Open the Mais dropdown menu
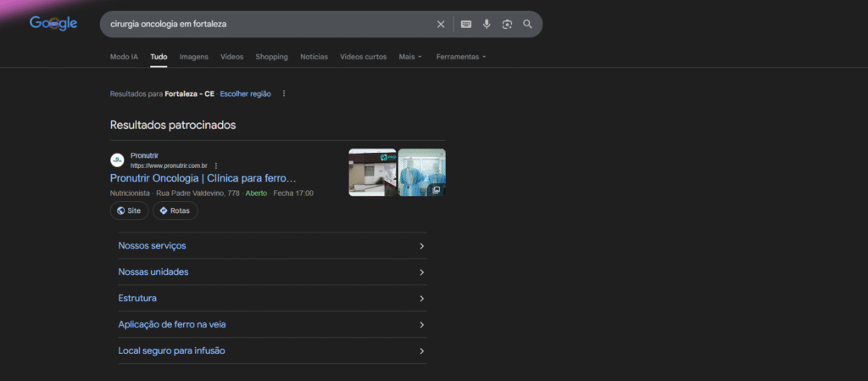 coord(410,57)
